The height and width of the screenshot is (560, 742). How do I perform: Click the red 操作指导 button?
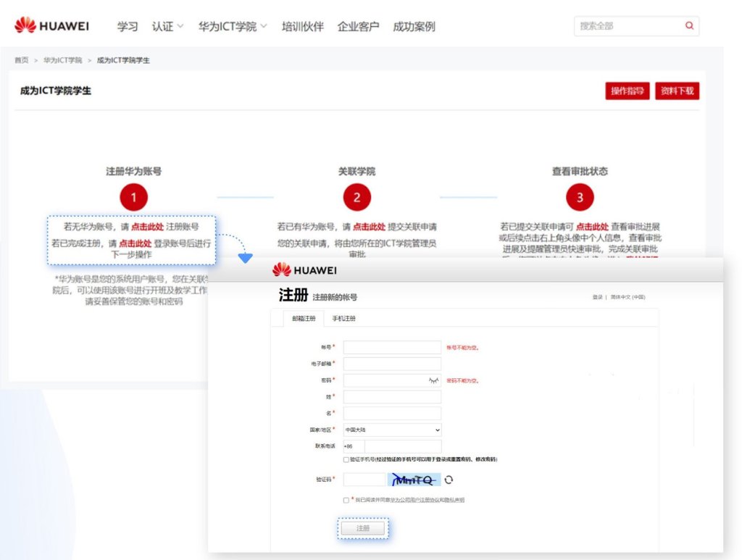click(627, 91)
